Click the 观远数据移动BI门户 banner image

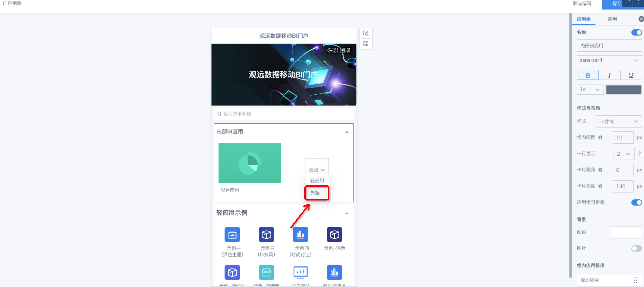coord(284,74)
